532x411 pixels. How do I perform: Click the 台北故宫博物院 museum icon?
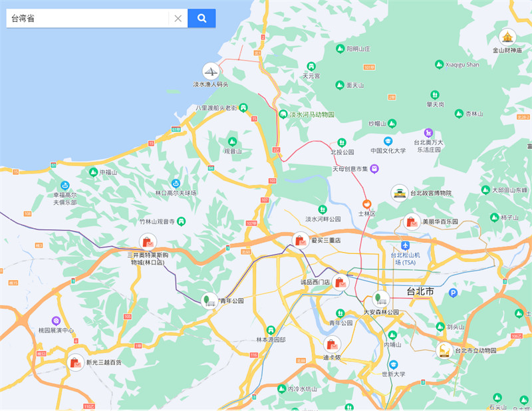pos(399,193)
